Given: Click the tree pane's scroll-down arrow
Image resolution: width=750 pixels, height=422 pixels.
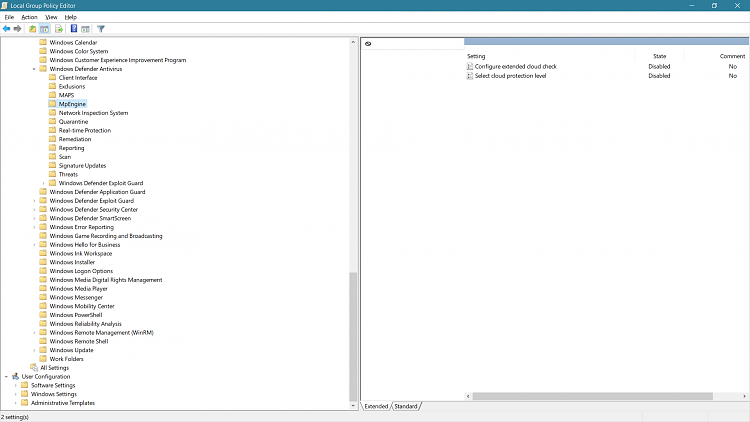Looking at the screenshot, I should click(353, 406).
